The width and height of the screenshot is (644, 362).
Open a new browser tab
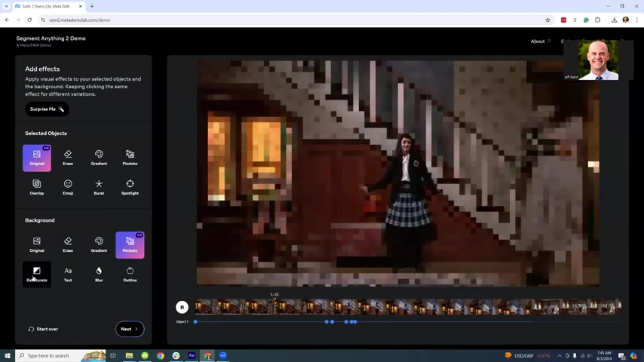92,6
